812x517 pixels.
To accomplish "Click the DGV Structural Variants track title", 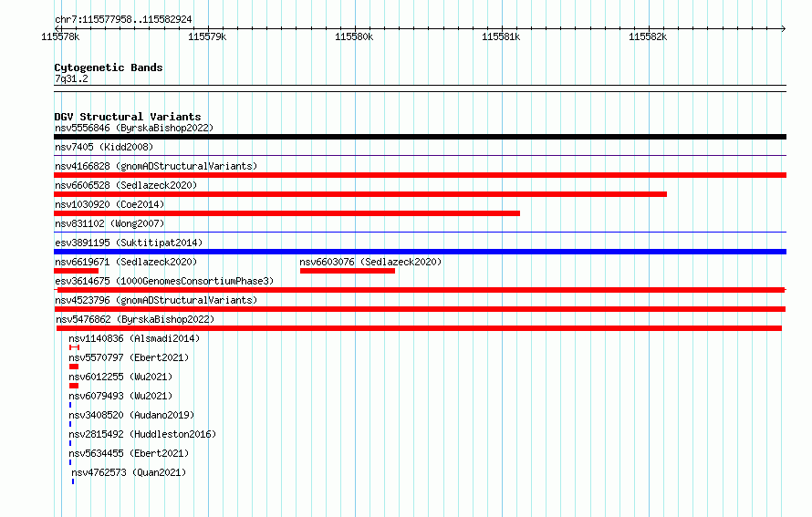I will coord(128,117).
